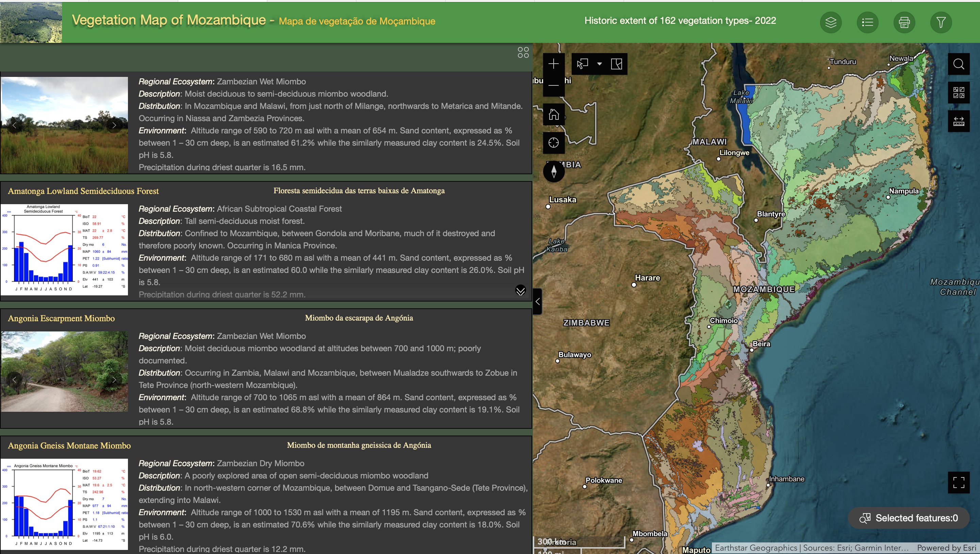Viewport: 980px width, 554px height.
Task: Open the grid view layout switcher
Action: [x=523, y=52]
